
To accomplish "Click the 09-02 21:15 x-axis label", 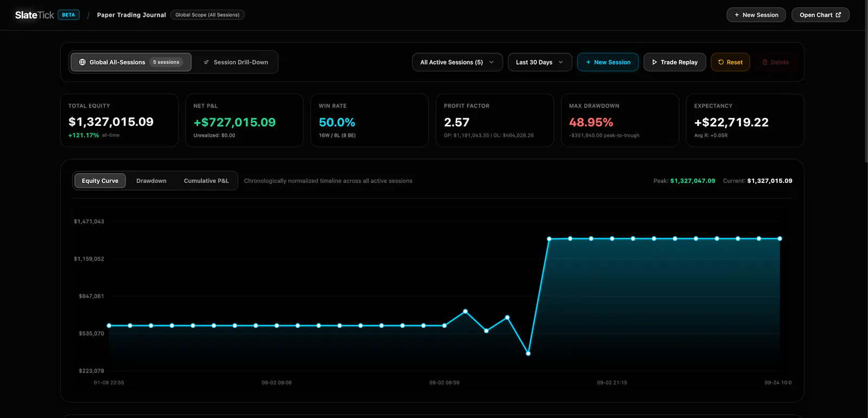I will pos(612,383).
